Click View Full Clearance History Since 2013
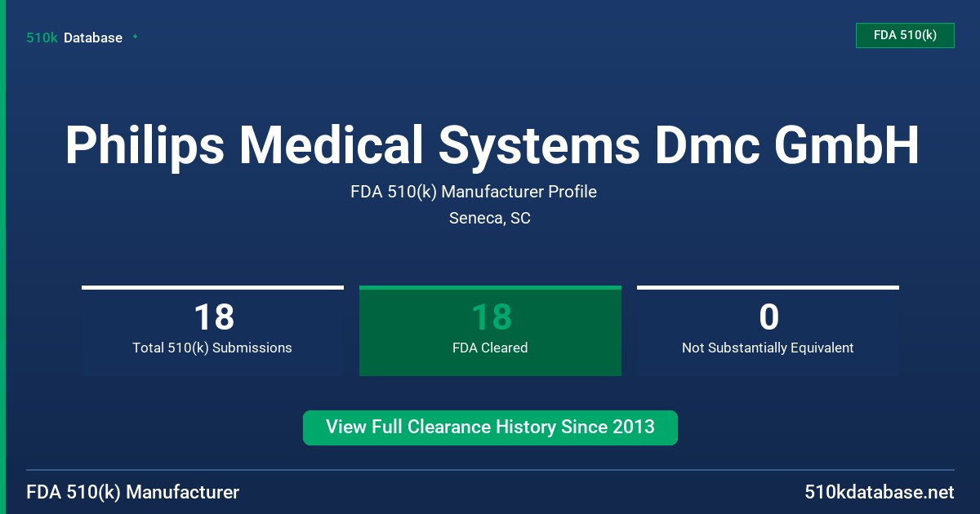Viewport: 980px width, 514px height. click(490, 428)
